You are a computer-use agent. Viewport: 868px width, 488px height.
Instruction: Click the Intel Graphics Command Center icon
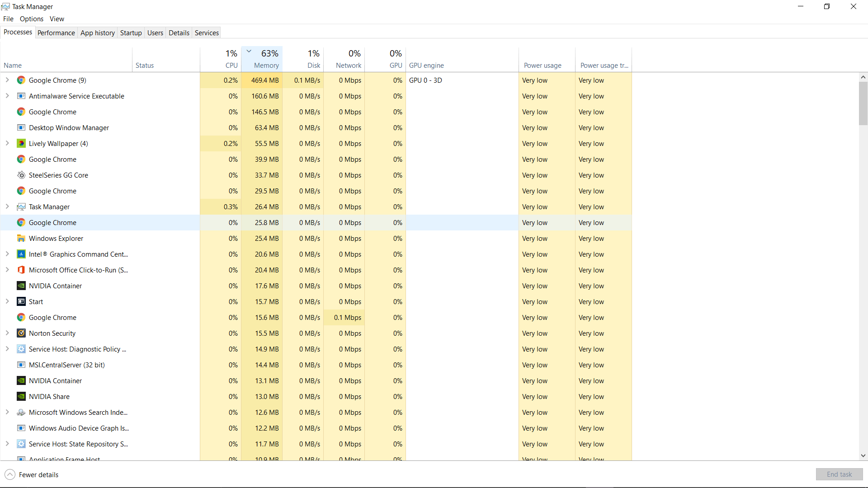click(21, 254)
